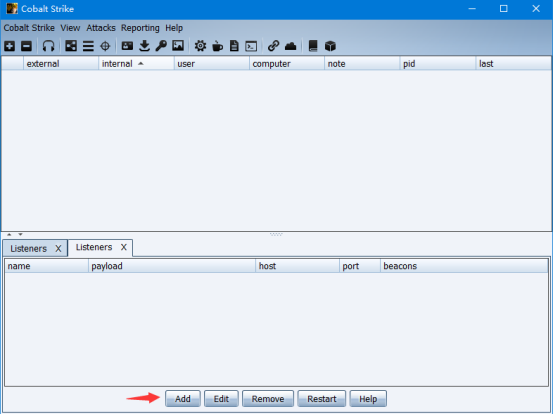Click the cube About icon
This screenshot has width=553, height=415.
[x=330, y=46]
